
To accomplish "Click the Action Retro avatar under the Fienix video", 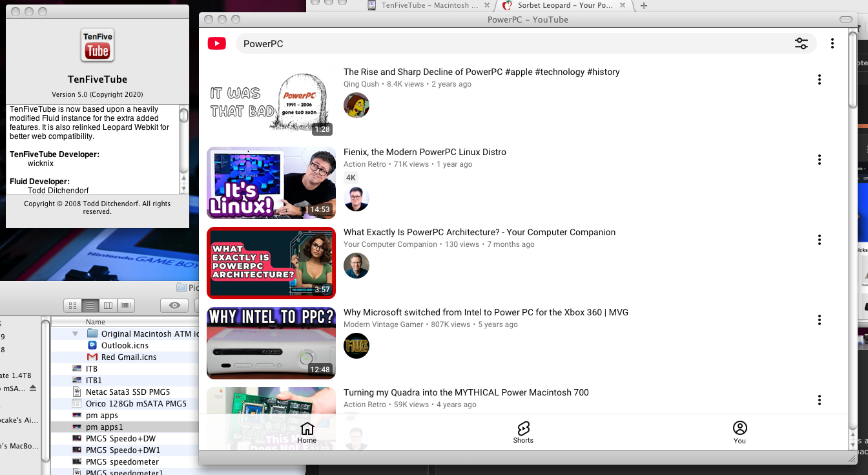I will 356,198.
